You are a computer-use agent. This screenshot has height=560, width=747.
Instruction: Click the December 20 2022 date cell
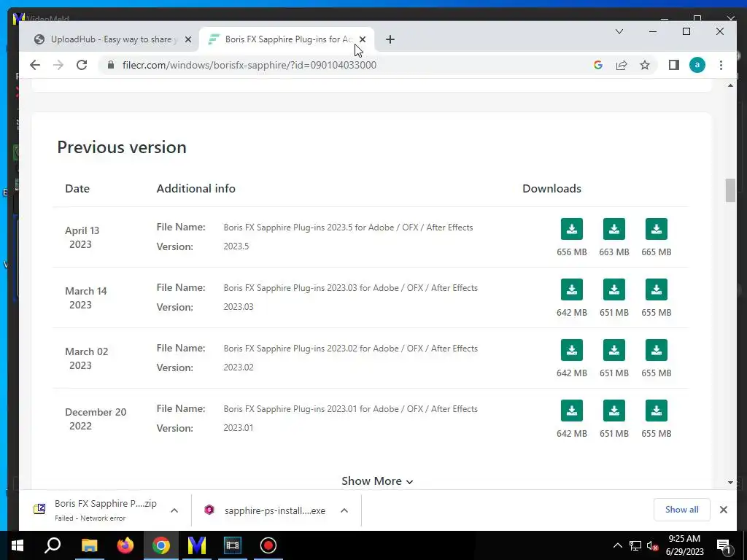coord(96,419)
